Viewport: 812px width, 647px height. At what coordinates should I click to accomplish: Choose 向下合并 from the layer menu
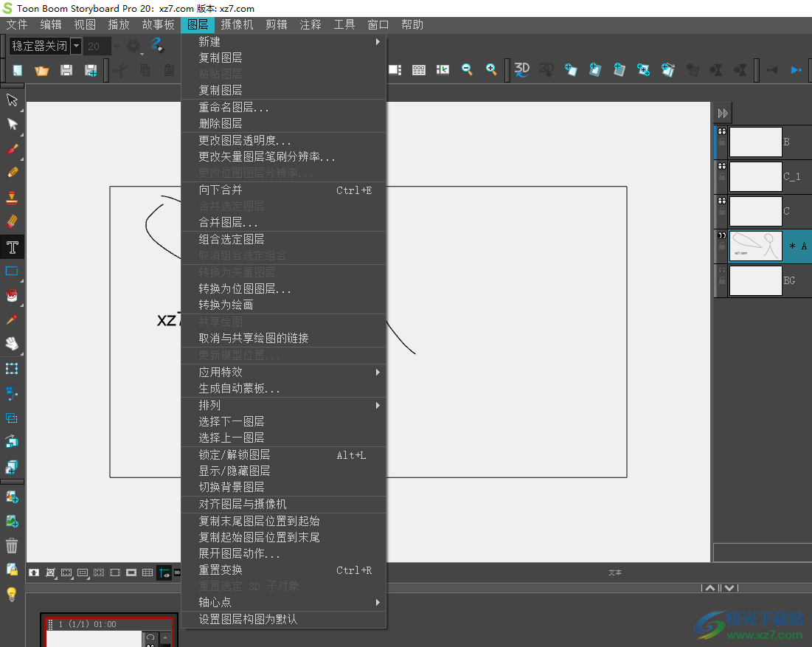(284, 190)
